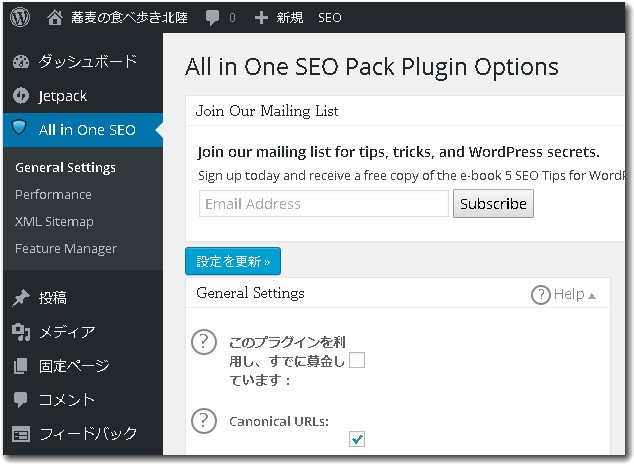Screen dimensions: 634x464
Task: Click the Jetpack icon in sidebar
Action: coord(21,96)
